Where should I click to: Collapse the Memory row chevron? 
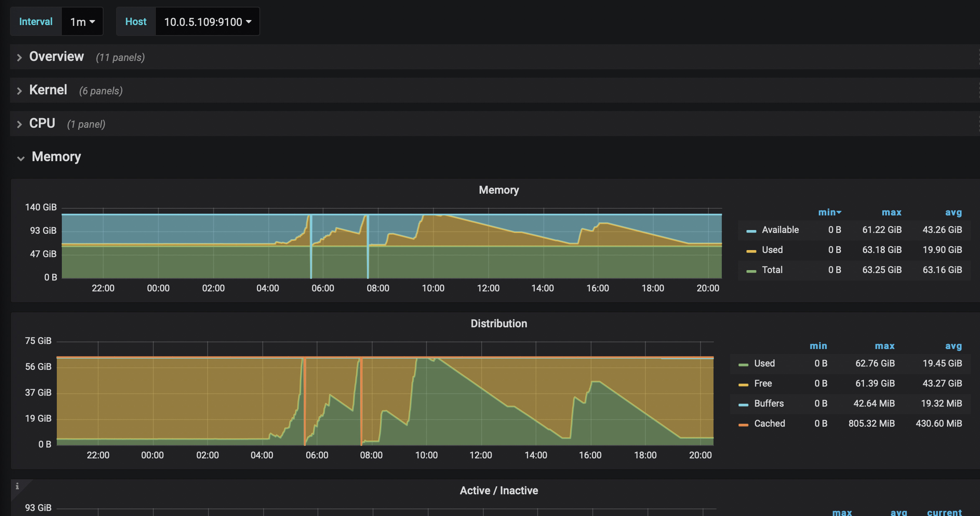point(20,158)
